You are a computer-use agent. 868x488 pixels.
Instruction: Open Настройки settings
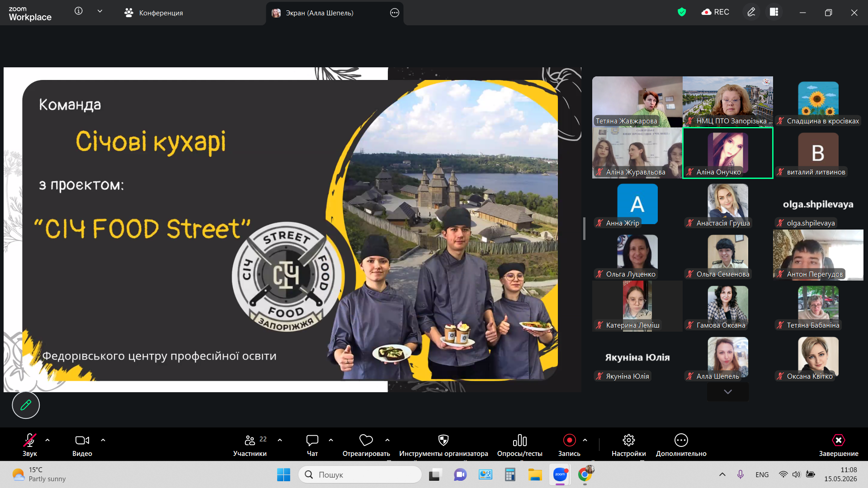pos(629,445)
